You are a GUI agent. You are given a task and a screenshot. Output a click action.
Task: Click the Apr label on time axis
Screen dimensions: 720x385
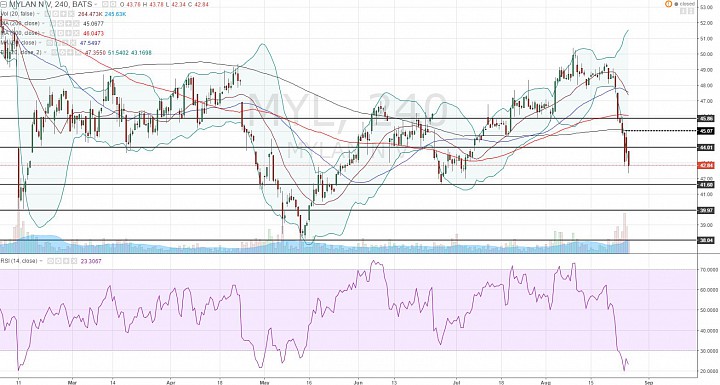point(170,381)
